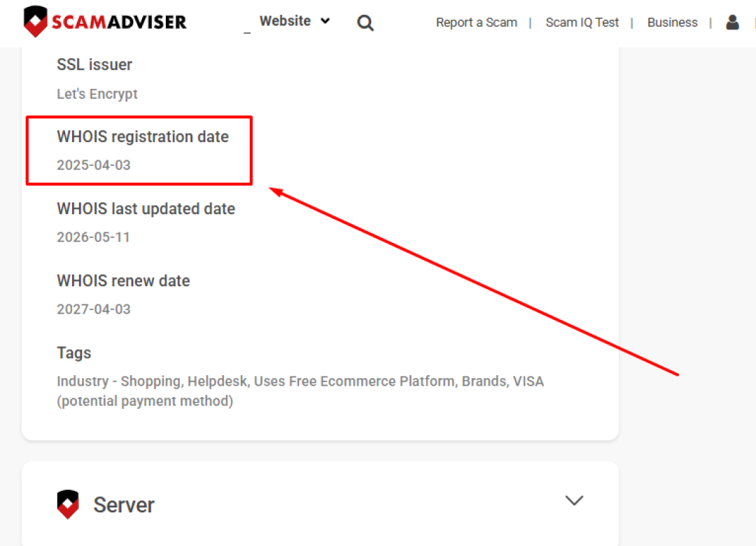
Task: Select the WHOIS last updated date 2026-05-11
Action: pyautogui.click(x=94, y=237)
